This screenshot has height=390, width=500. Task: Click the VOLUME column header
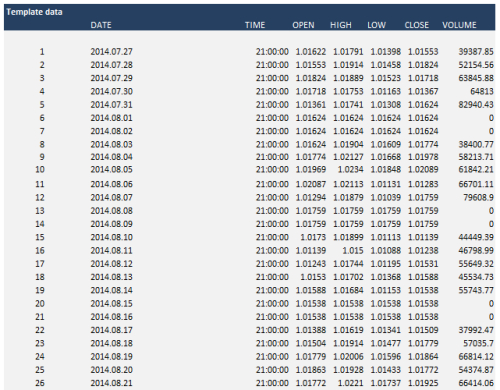[459, 25]
